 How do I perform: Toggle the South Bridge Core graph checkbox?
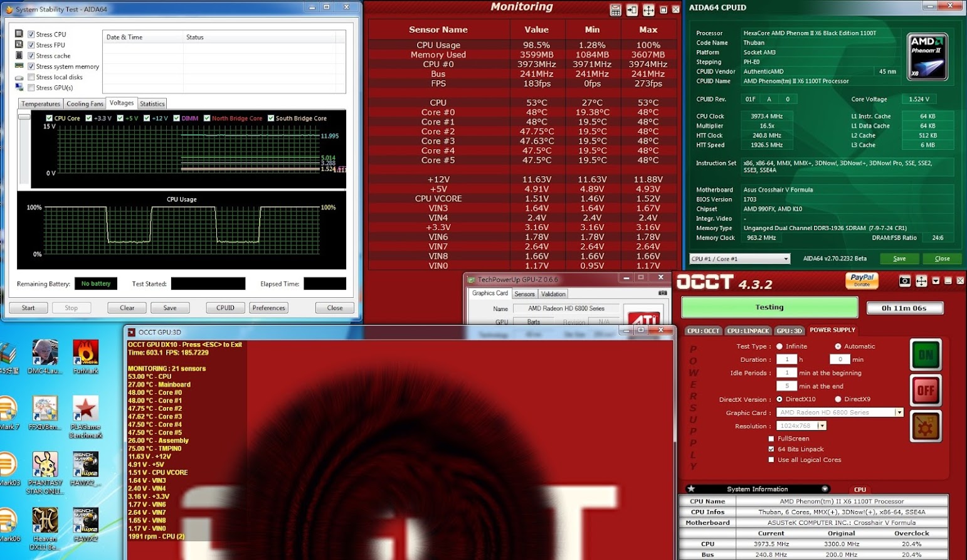point(271,118)
